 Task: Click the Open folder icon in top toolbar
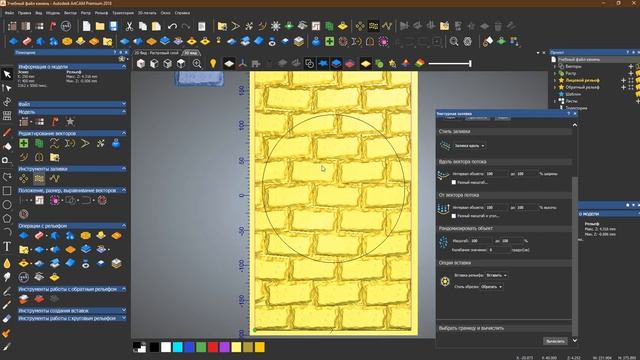(100, 27)
